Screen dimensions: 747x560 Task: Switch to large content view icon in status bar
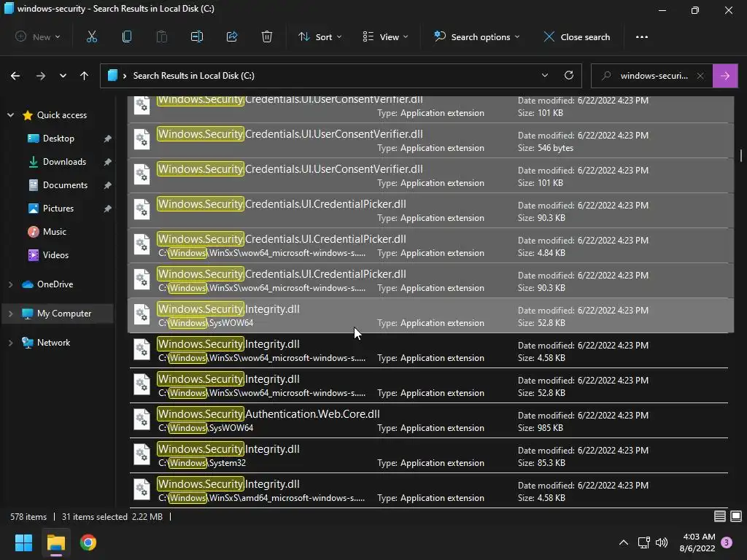pos(736,516)
